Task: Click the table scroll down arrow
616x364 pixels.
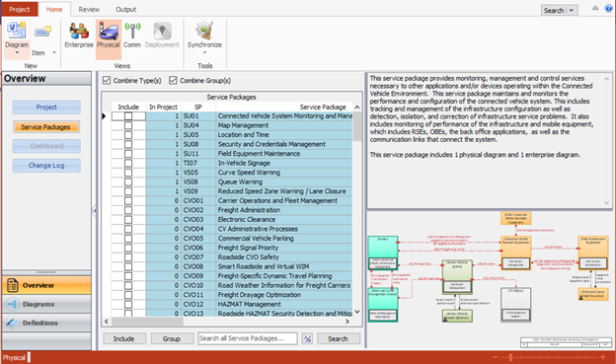Action: click(x=356, y=312)
